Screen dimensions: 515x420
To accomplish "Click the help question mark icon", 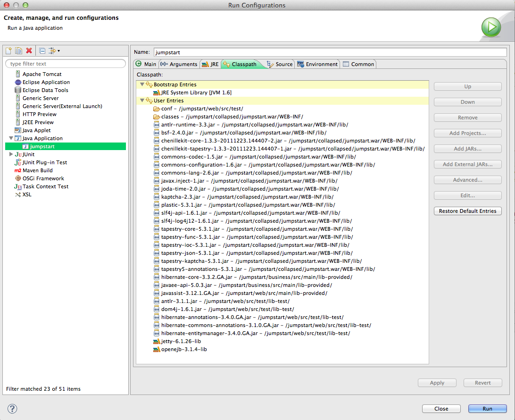I will [x=12, y=409].
